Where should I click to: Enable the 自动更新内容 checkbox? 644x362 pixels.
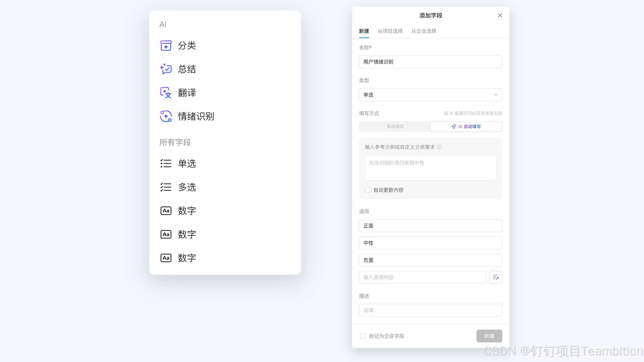pyautogui.click(x=368, y=190)
